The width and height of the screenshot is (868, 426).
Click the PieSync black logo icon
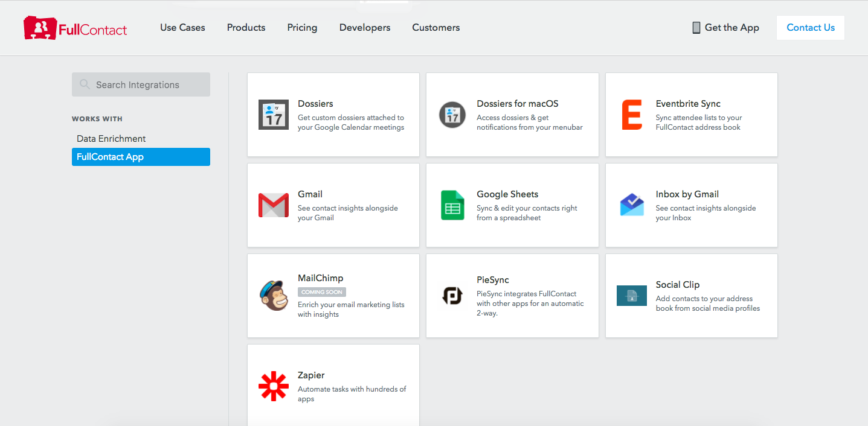pos(452,296)
